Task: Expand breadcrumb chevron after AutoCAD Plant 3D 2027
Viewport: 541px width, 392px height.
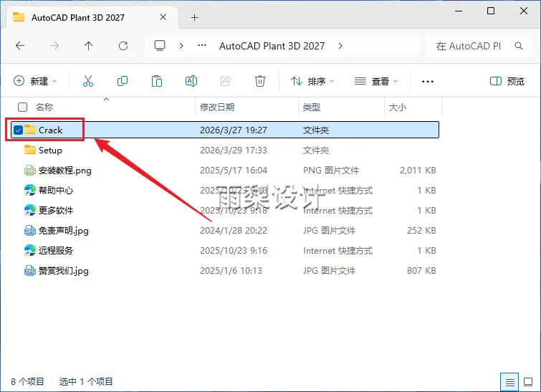Action: 340,46
